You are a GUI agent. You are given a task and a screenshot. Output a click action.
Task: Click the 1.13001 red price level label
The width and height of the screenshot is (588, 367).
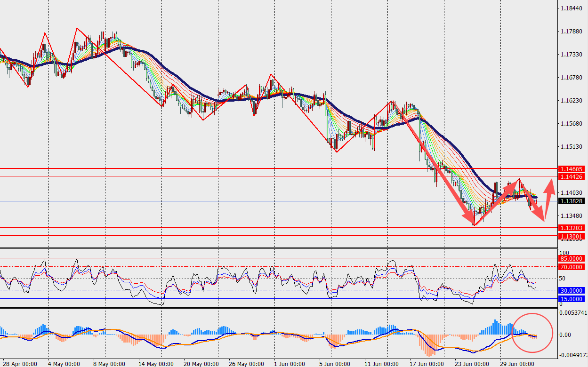[x=572, y=236]
